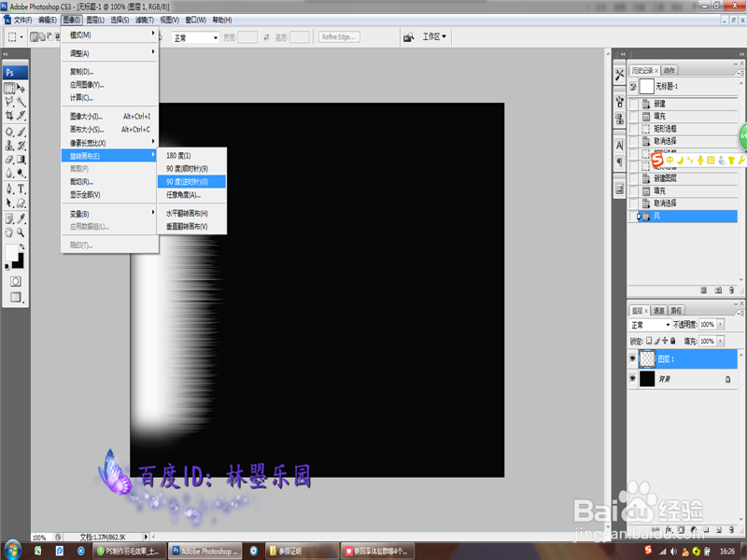Click the opacity 100% input field
Viewport: 747px width, 560px height.
click(x=707, y=324)
